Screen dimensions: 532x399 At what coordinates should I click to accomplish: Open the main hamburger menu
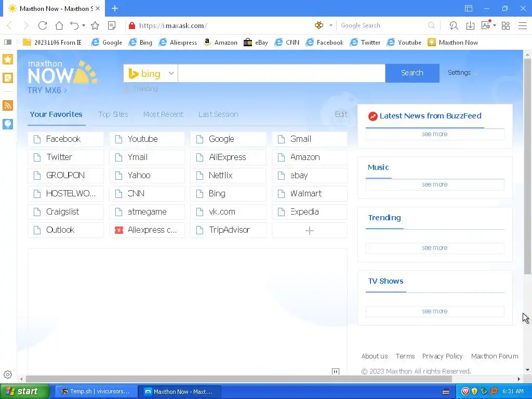point(523,25)
